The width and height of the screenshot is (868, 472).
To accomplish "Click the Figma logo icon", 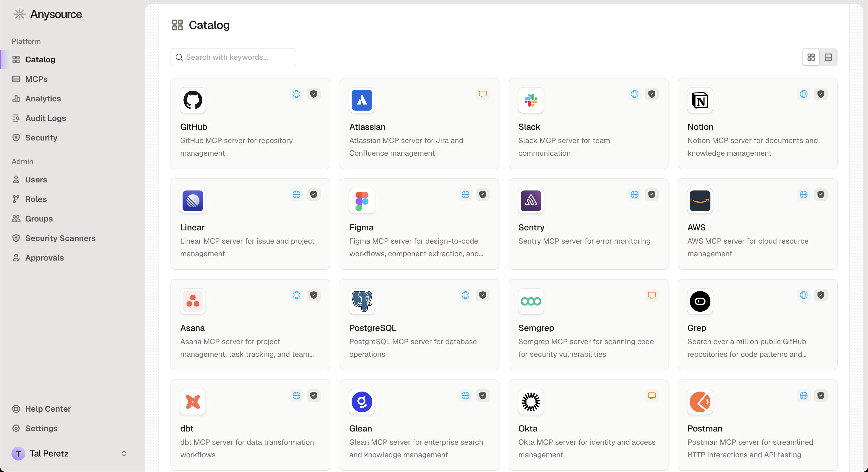I will [362, 201].
